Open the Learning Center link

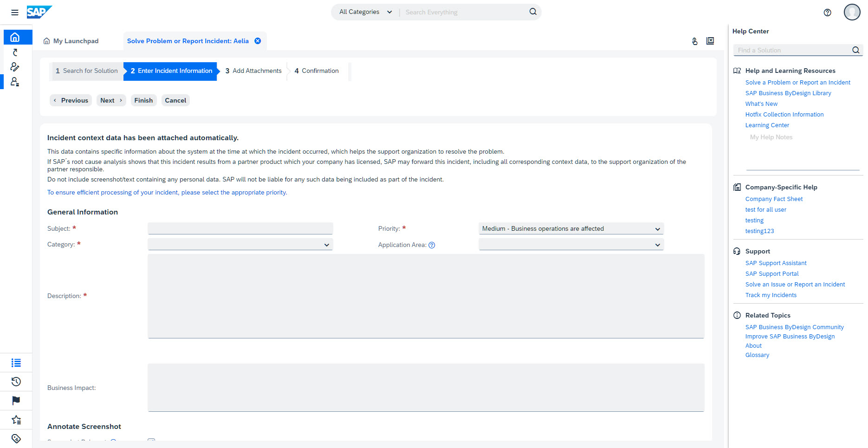pos(767,125)
